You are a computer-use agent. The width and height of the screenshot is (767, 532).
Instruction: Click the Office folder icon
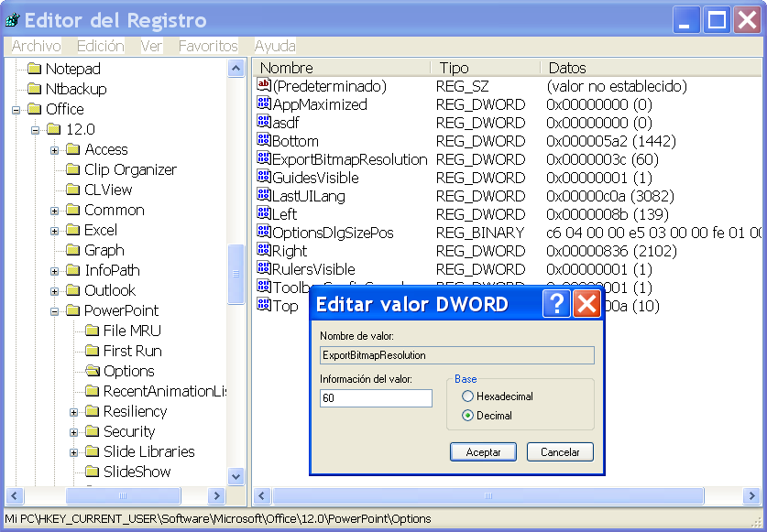tap(34, 109)
